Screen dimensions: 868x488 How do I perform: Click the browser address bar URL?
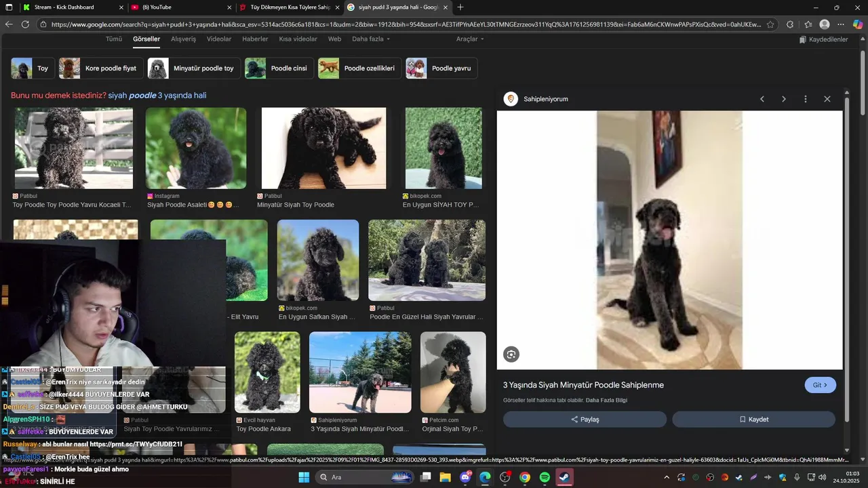click(x=406, y=24)
